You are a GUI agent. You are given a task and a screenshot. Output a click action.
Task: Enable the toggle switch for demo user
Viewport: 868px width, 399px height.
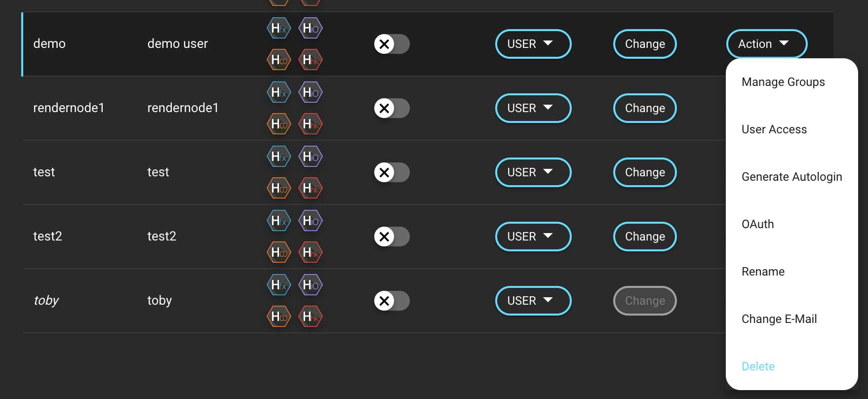click(x=392, y=44)
